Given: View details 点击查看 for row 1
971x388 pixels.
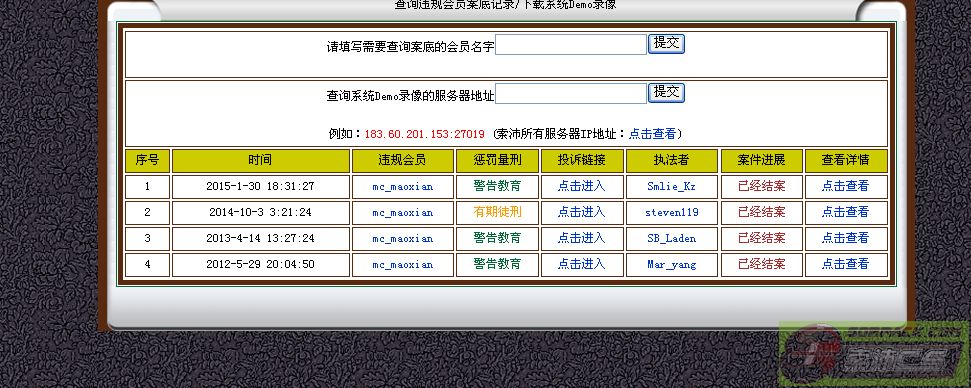Looking at the screenshot, I should [845, 186].
